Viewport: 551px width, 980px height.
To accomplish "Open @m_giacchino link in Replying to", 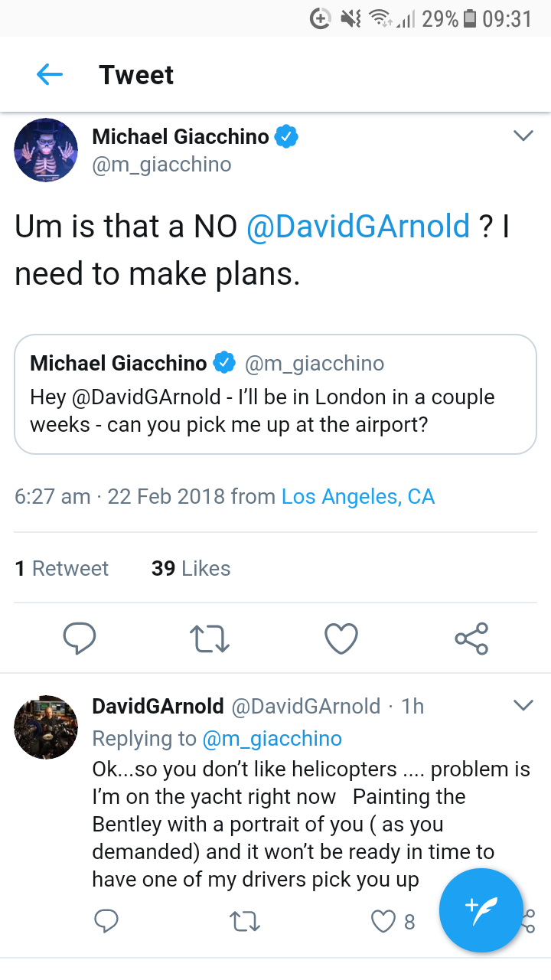I will point(272,738).
